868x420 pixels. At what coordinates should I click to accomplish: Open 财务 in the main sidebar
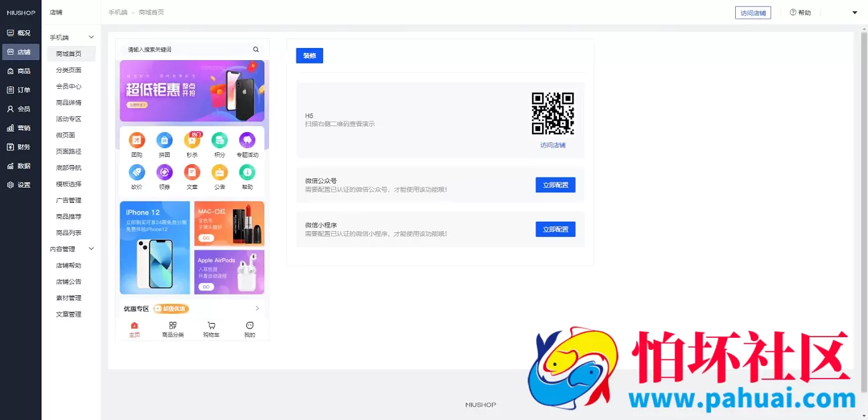pyautogui.click(x=20, y=147)
